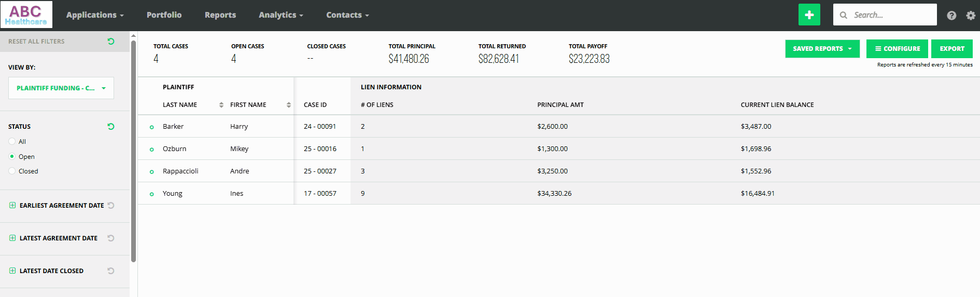The height and width of the screenshot is (297, 980).
Task: Reset the Earliest Agreement Date filter
Action: tap(110, 206)
